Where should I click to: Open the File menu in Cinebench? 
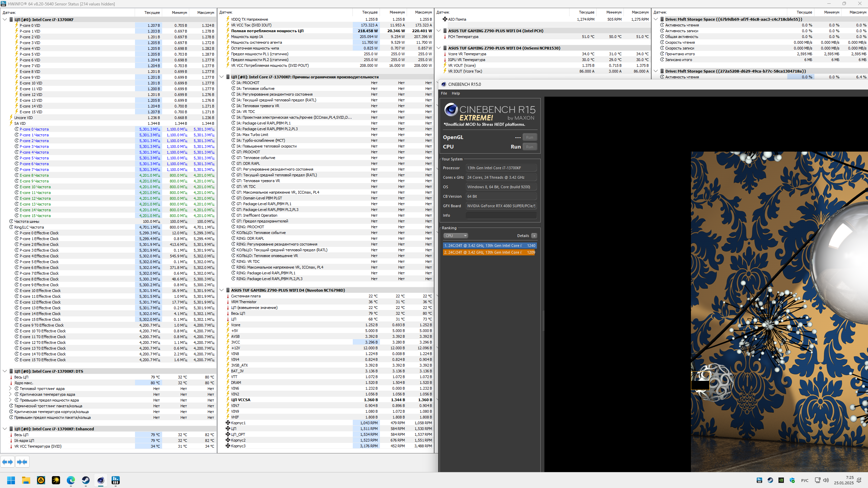pos(444,93)
